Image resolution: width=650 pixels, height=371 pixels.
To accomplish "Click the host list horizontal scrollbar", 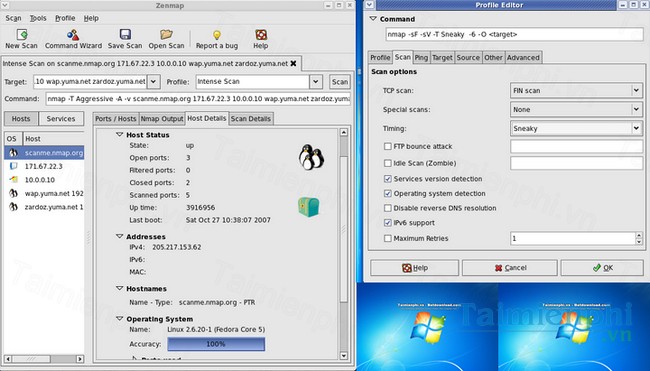I will (44, 359).
